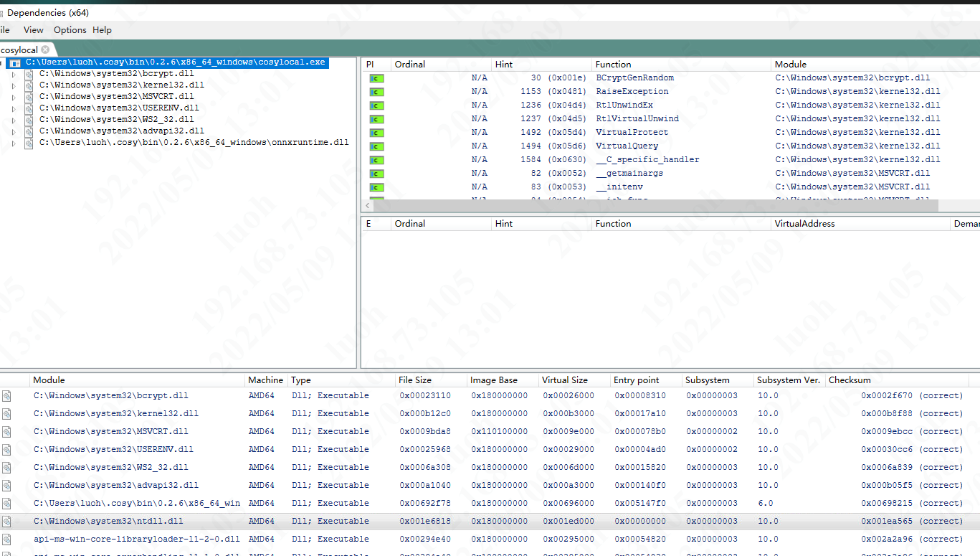980x556 pixels.
Task: Expand the MSVCRT.dll node in the tree
Action: (13, 97)
